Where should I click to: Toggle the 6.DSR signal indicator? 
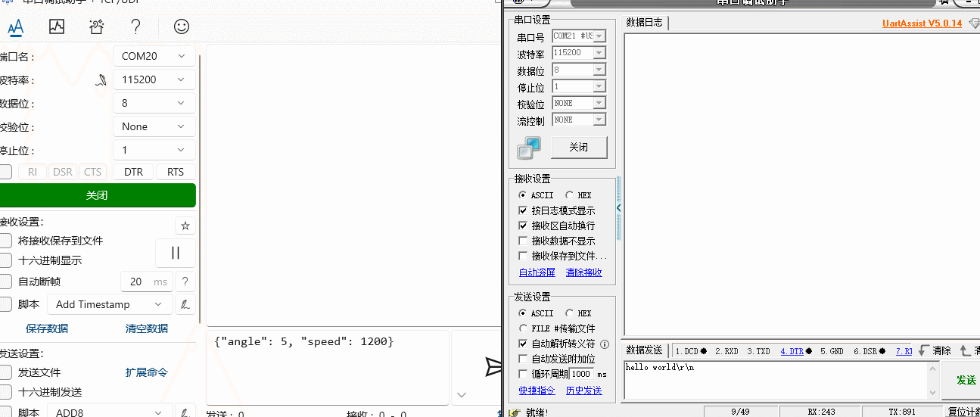(x=870, y=351)
